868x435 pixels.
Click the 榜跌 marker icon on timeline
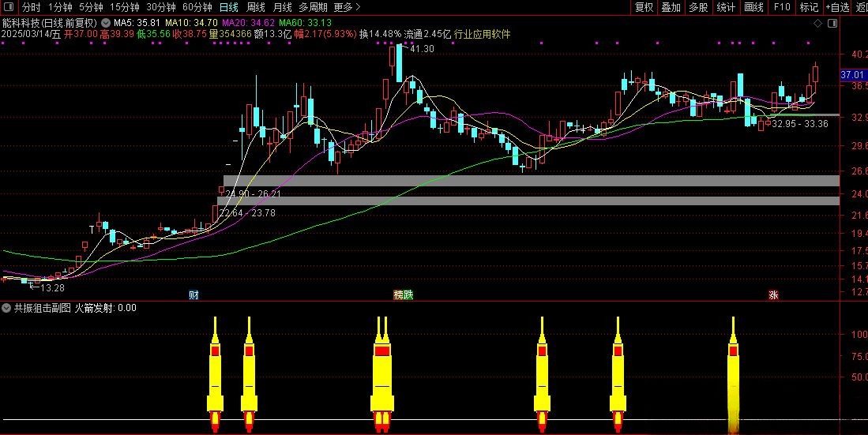tap(403, 294)
